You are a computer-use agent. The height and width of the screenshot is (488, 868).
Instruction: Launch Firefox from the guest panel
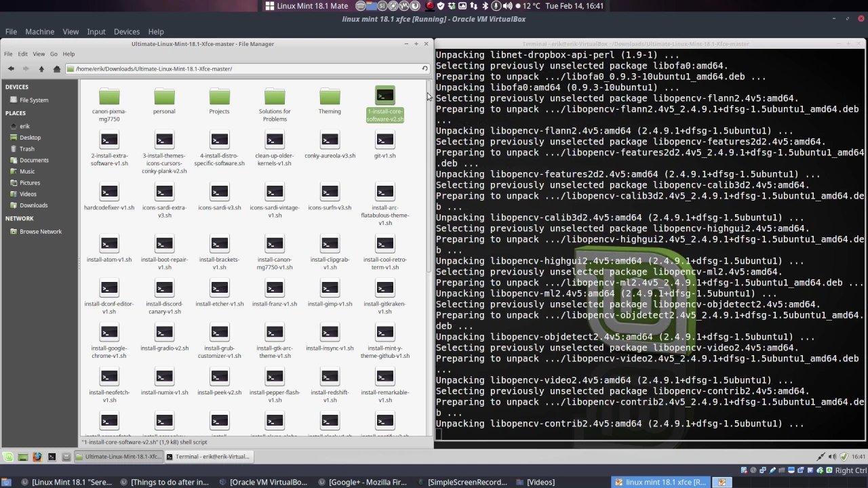[37, 457]
